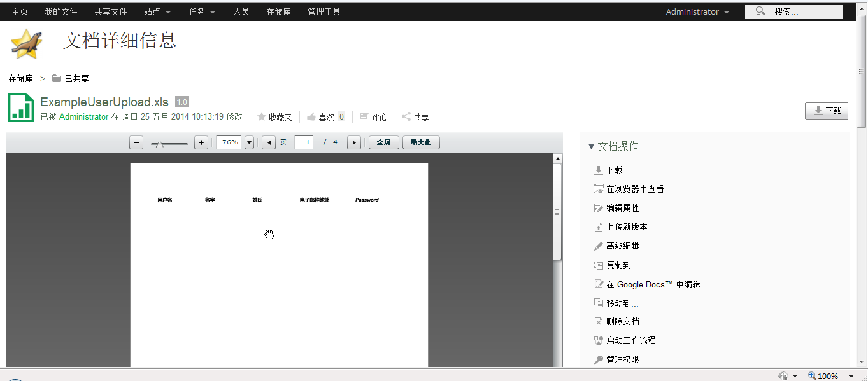Viewport: 868px width, 381px height.
Task: Click the 下载 icon in 文档操作 list
Action: point(598,170)
